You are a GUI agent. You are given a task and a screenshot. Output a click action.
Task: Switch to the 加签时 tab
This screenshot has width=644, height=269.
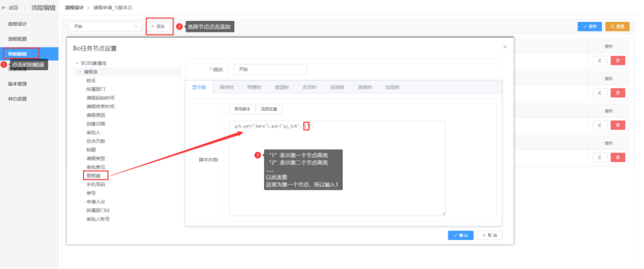(x=392, y=87)
